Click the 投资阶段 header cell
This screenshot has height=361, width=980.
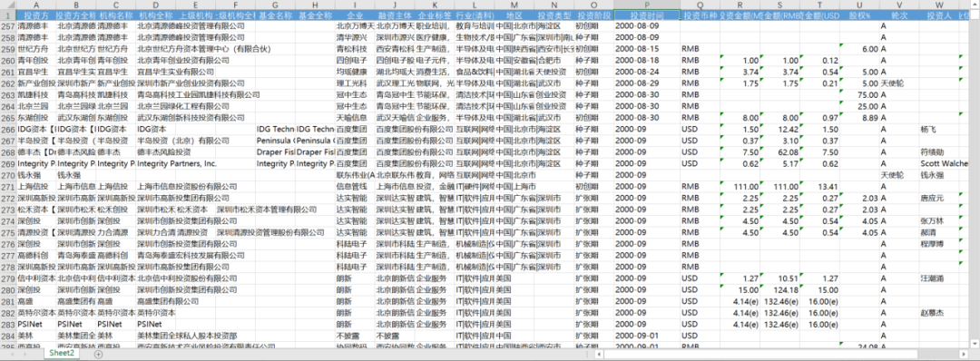pyautogui.click(x=593, y=15)
